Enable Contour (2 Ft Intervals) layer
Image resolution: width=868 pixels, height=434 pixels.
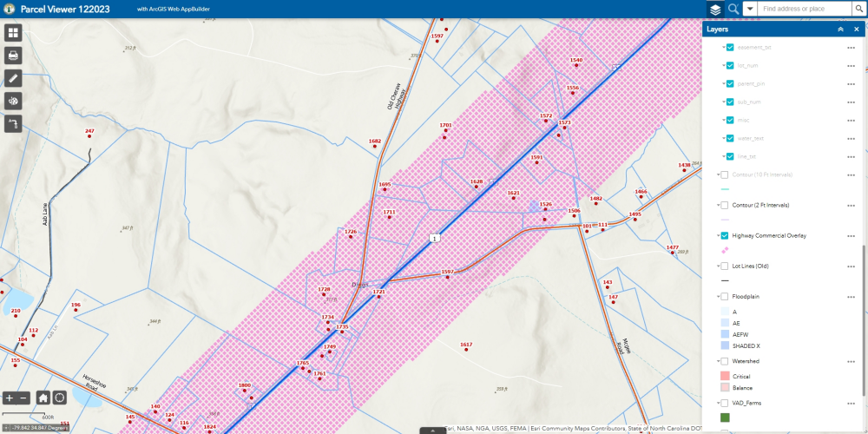tap(724, 206)
